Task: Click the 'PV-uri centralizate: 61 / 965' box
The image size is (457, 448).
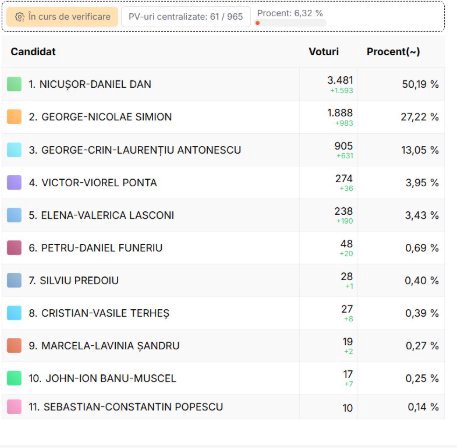Action: point(185,17)
